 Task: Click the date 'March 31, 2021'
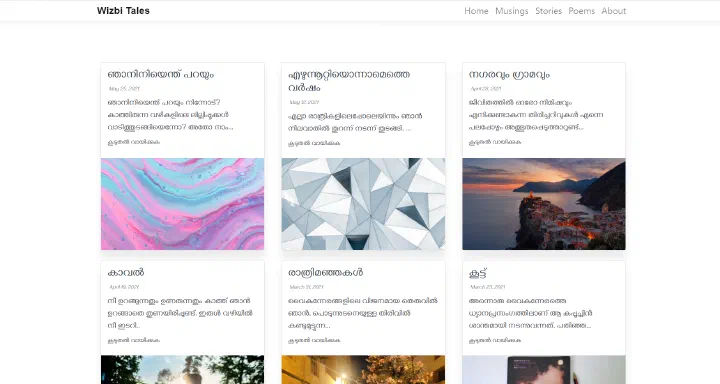pos(306,287)
